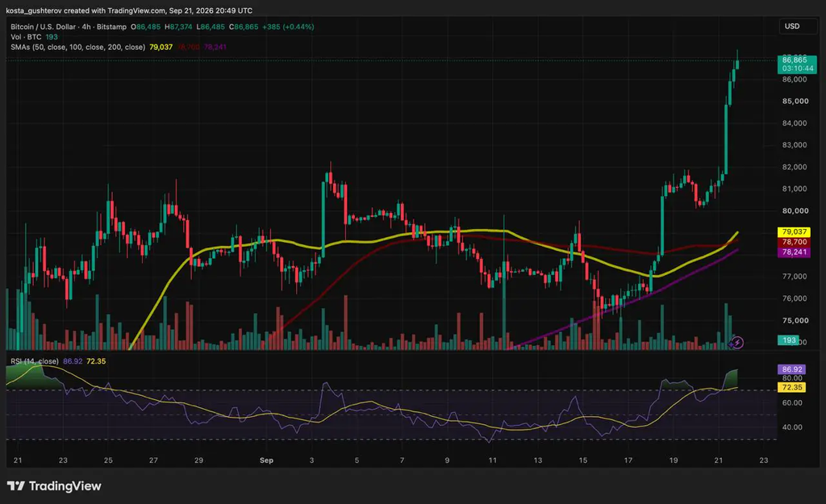
Task: Click 85,000 on the price scale
Action: click(795, 101)
